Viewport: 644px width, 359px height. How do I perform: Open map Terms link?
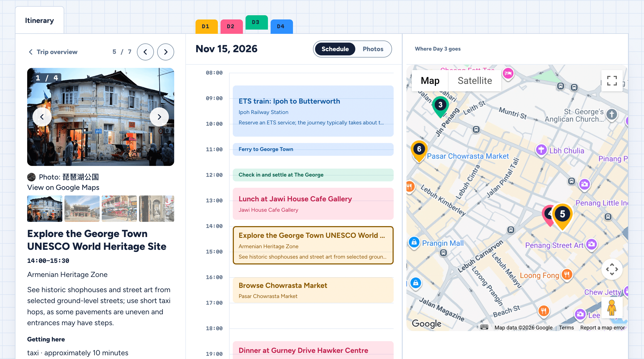566,328
